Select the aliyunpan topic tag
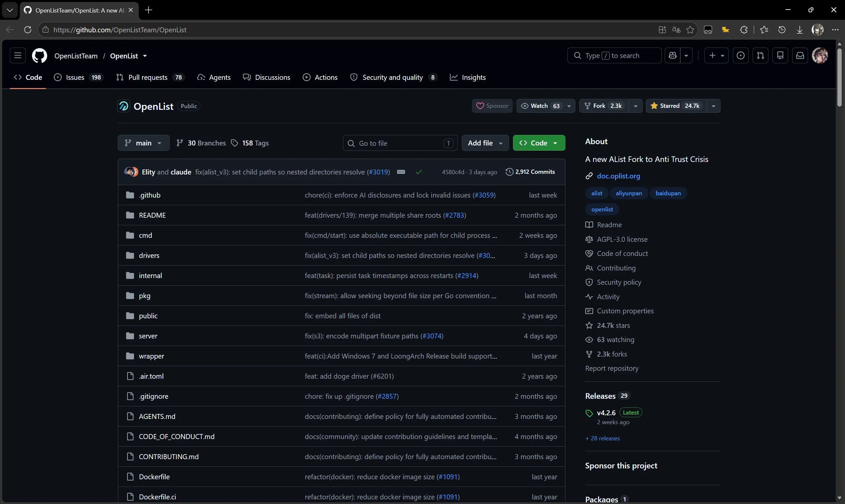The height and width of the screenshot is (504, 845). (628, 193)
